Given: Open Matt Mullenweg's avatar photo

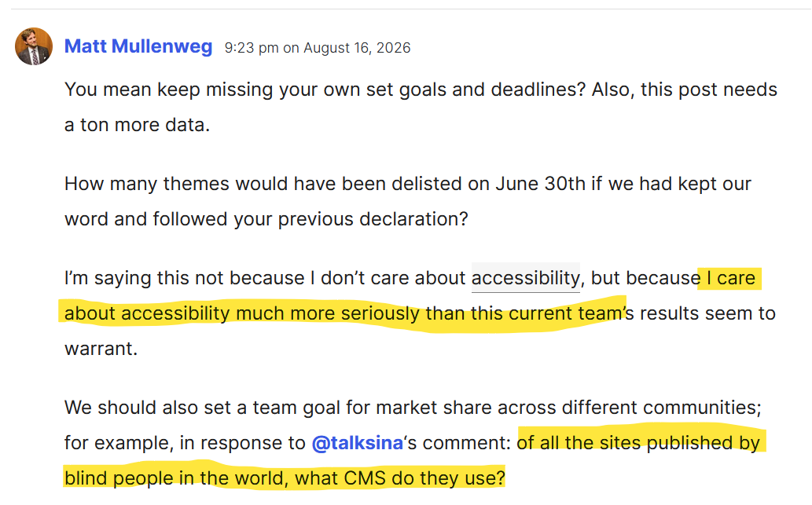Looking at the screenshot, I should 34,46.
